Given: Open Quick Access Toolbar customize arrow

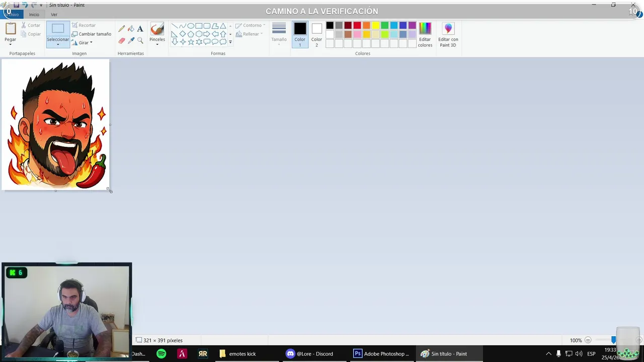Looking at the screenshot, I should [x=41, y=5].
